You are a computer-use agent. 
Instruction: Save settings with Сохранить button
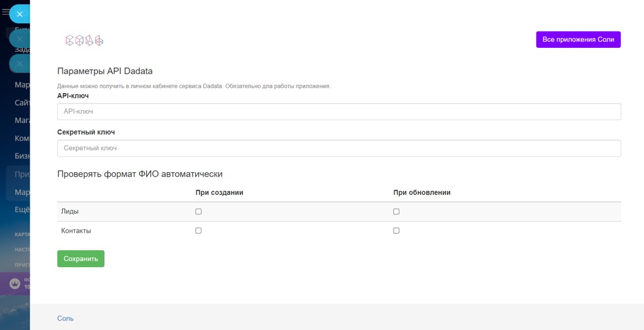81,259
